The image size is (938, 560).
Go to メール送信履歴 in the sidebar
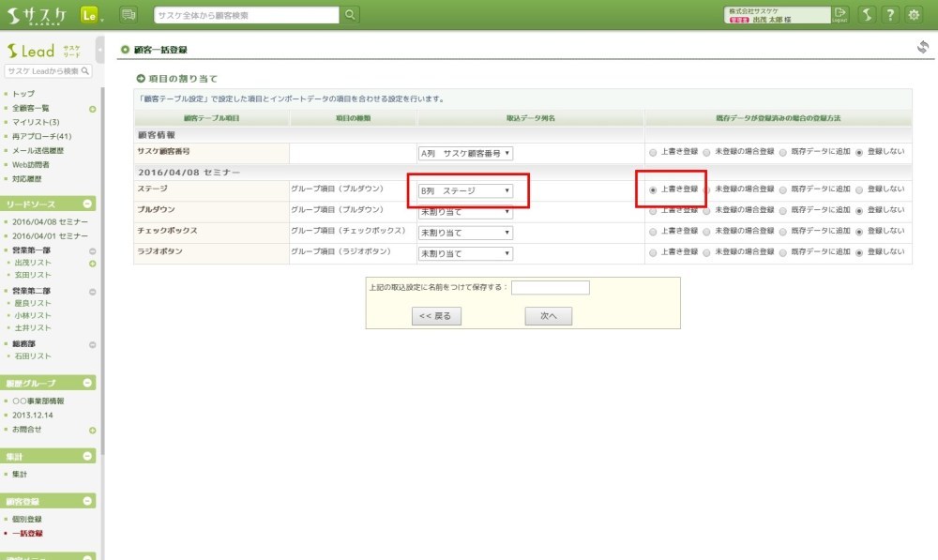[38, 150]
